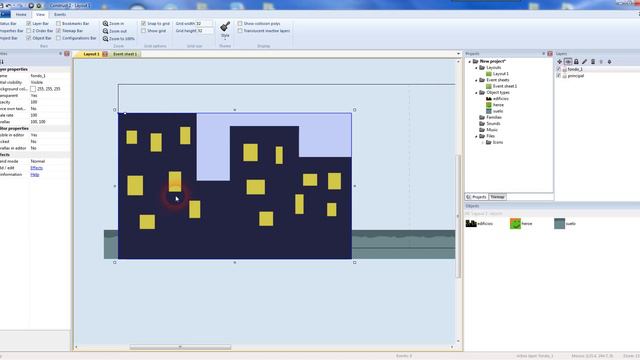
Task: Select the heroe green icon in Objects panel
Action: coord(515,223)
